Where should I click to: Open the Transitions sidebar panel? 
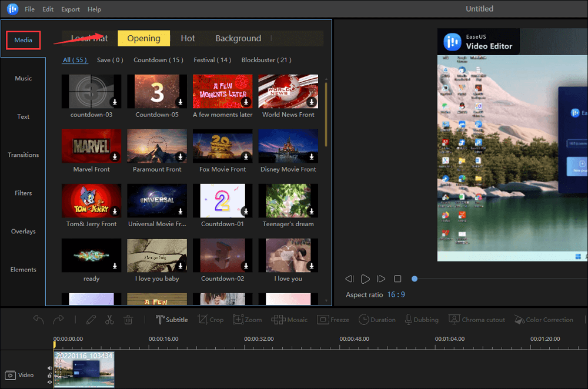(x=24, y=155)
